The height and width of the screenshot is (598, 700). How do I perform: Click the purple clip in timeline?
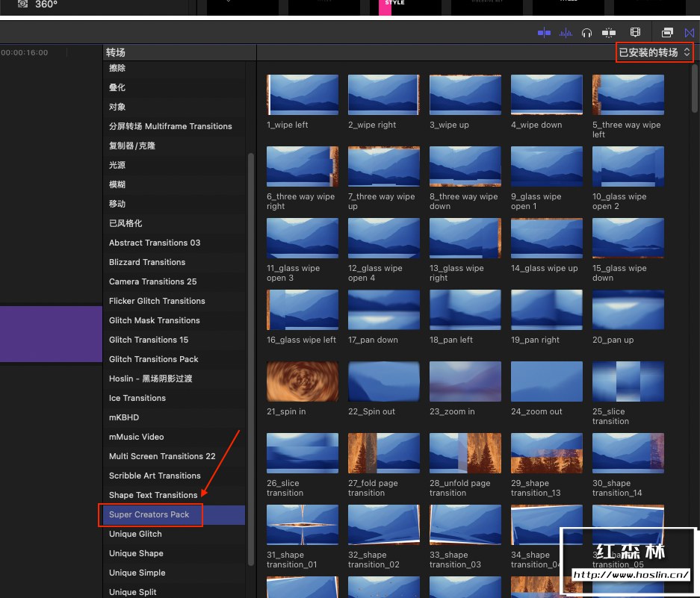coord(51,334)
